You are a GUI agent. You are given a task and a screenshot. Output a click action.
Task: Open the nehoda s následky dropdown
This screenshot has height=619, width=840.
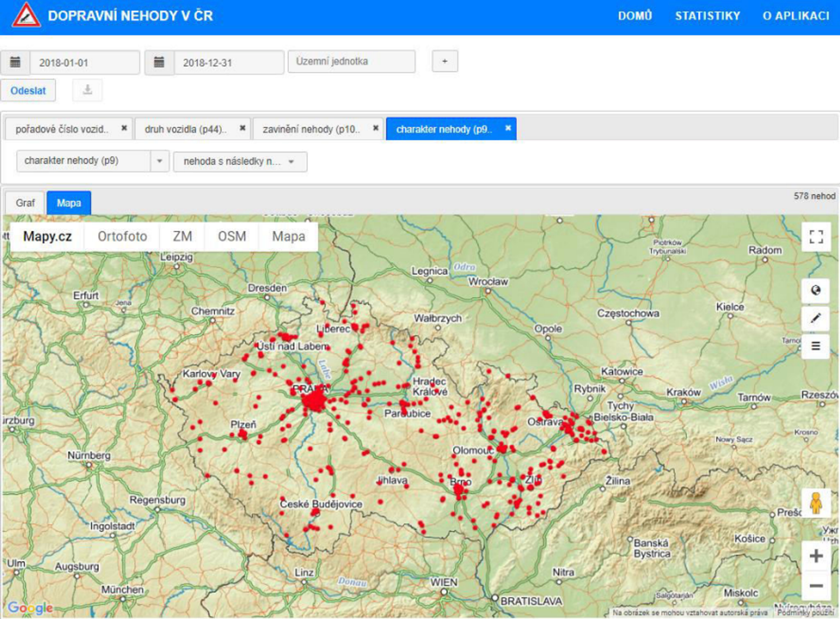(240, 161)
